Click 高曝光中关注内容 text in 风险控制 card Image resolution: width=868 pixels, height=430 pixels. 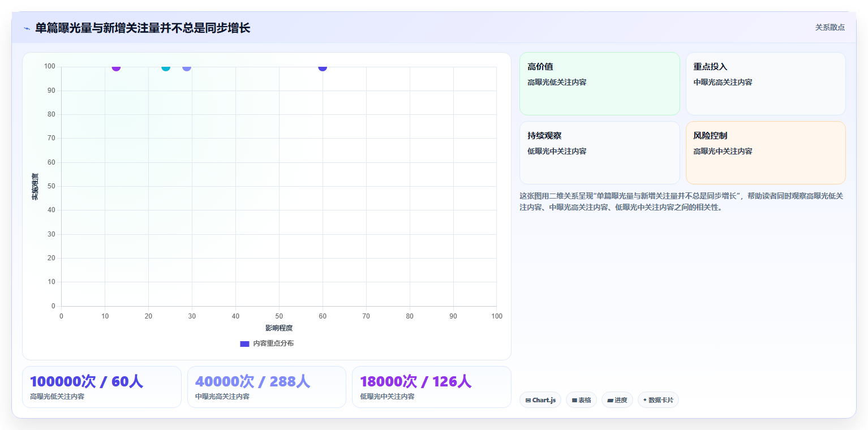pos(723,151)
